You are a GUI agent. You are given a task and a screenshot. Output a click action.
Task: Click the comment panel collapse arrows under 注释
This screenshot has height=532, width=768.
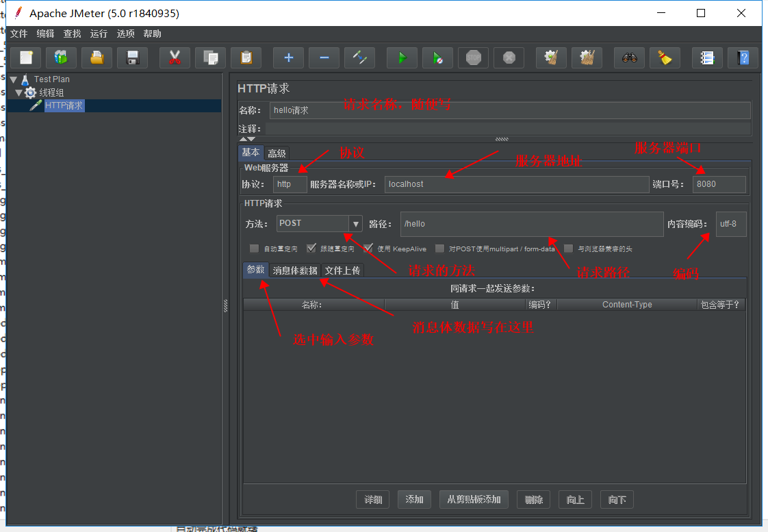[x=247, y=139]
